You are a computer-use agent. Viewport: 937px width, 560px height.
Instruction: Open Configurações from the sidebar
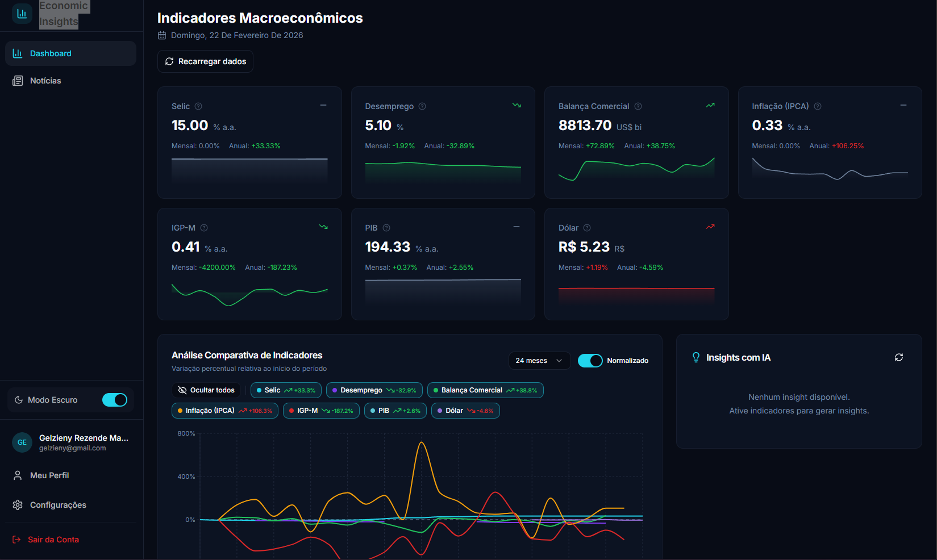[58, 504]
